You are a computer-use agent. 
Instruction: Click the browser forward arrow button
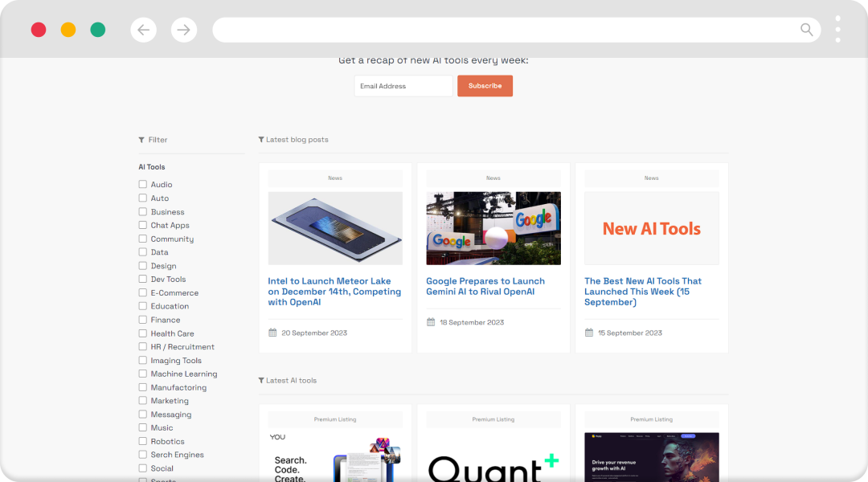[x=184, y=30]
